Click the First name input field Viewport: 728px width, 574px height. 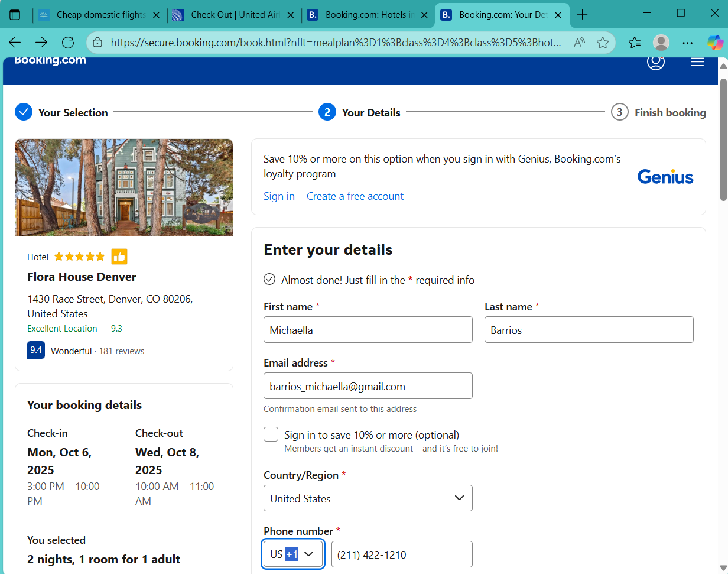pos(368,330)
